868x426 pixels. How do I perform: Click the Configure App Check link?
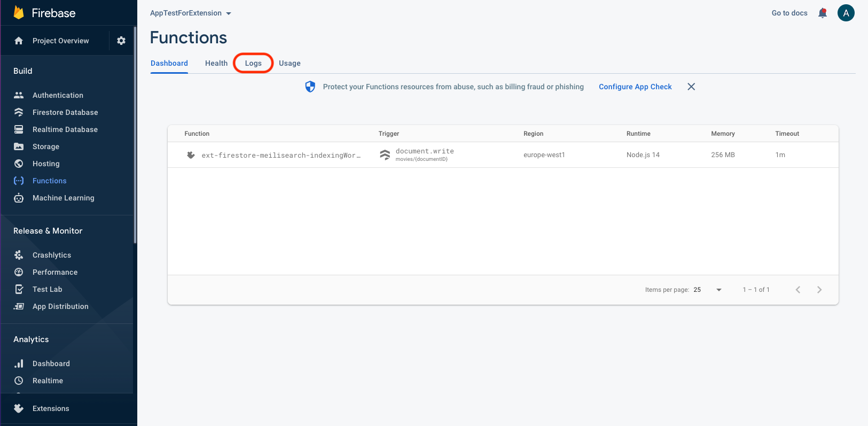[x=635, y=87]
